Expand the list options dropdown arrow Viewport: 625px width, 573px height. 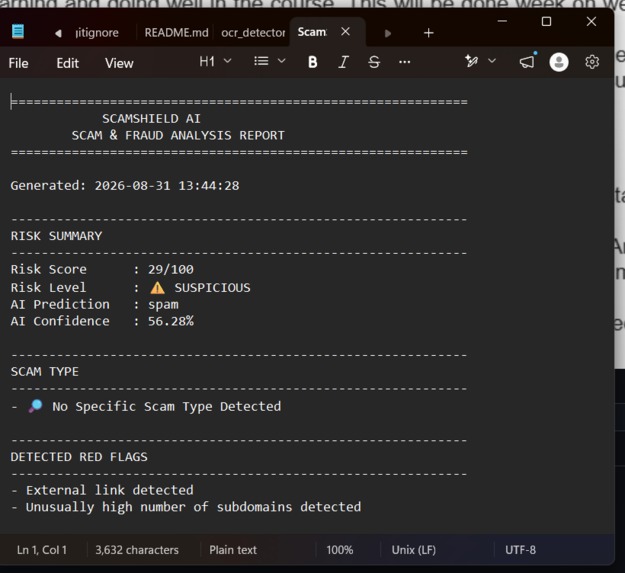tap(282, 61)
